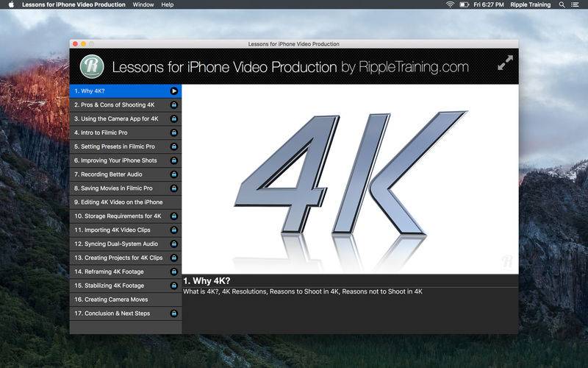Click lock icon on Stabilizing 4K Footage
The height and width of the screenshot is (368, 588).
[173, 286]
